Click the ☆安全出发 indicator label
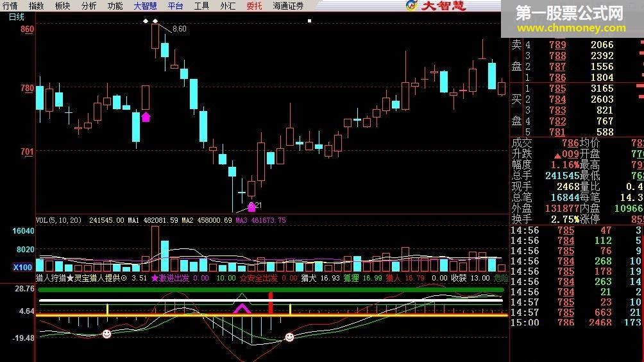 [258, 278]
